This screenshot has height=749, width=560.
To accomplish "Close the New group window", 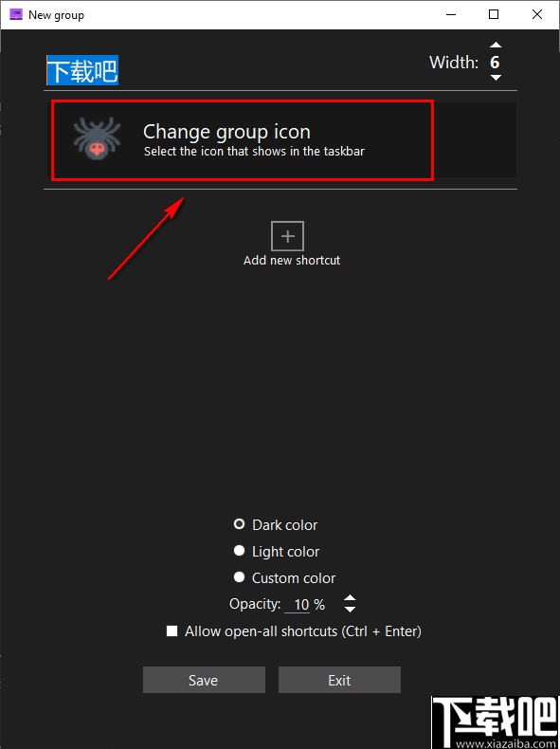I will coord(537,14).
